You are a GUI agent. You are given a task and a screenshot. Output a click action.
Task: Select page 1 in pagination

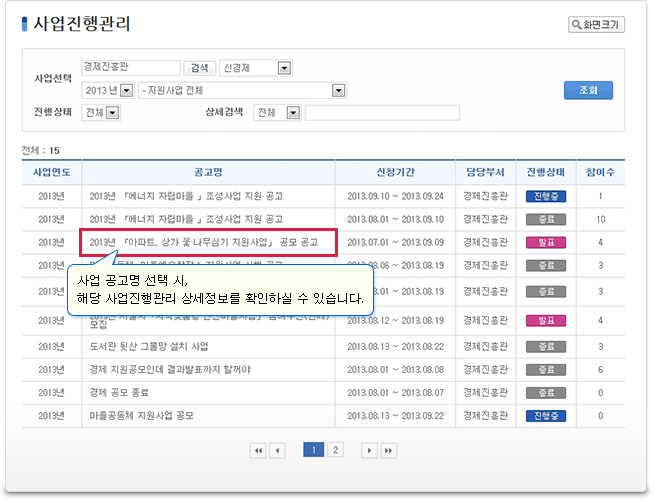pyautogui.click(x=314, y=450)
